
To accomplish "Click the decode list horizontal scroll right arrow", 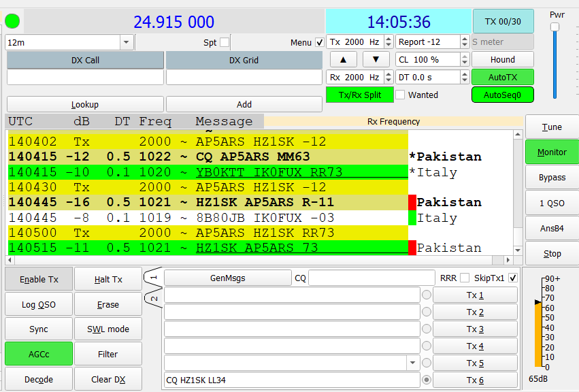I will click(x=508, y=260).
